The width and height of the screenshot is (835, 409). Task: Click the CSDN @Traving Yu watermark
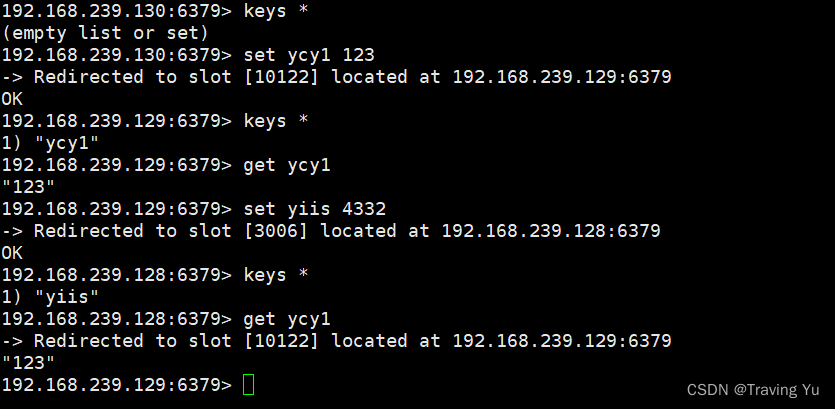point(752,390)
